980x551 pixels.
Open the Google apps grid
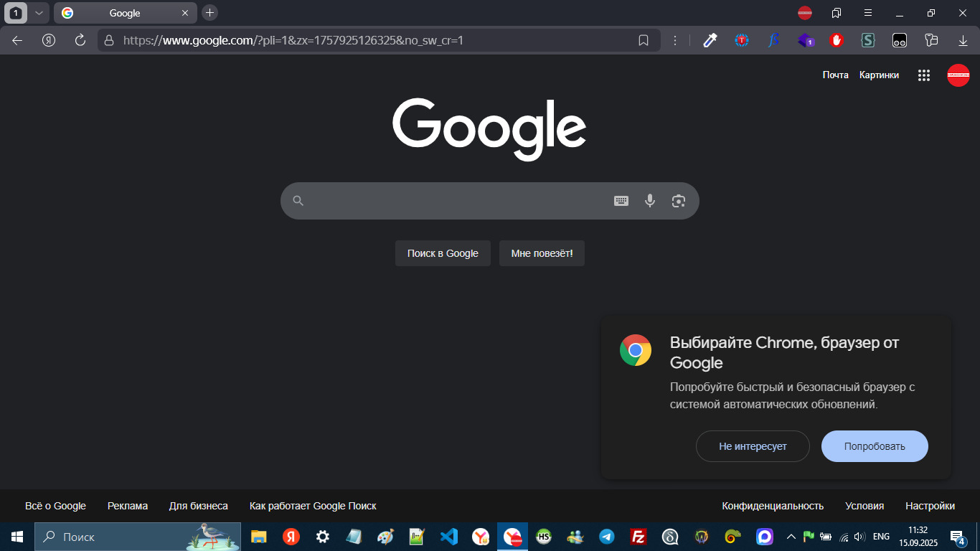coord(924,75)
